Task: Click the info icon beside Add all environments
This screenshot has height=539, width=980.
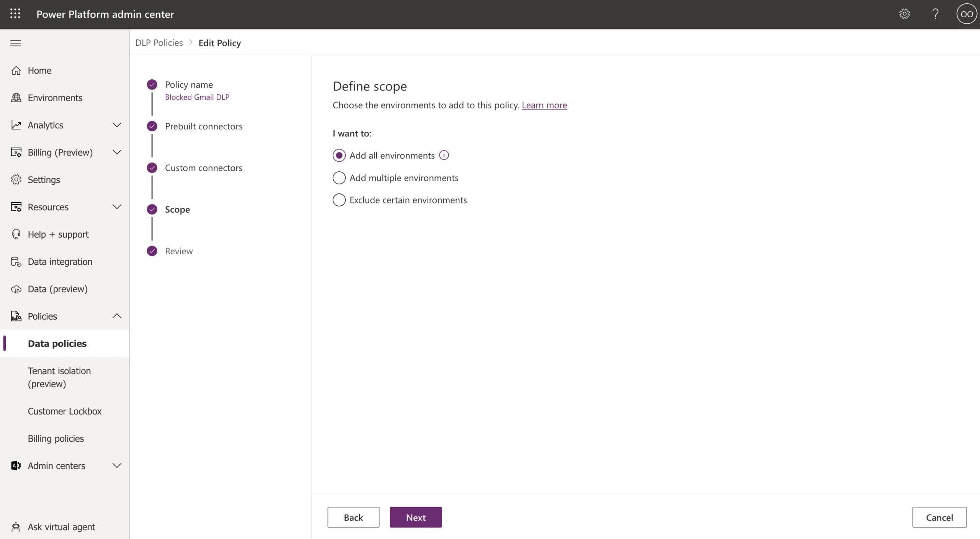Action: click(x=444, y=155)
